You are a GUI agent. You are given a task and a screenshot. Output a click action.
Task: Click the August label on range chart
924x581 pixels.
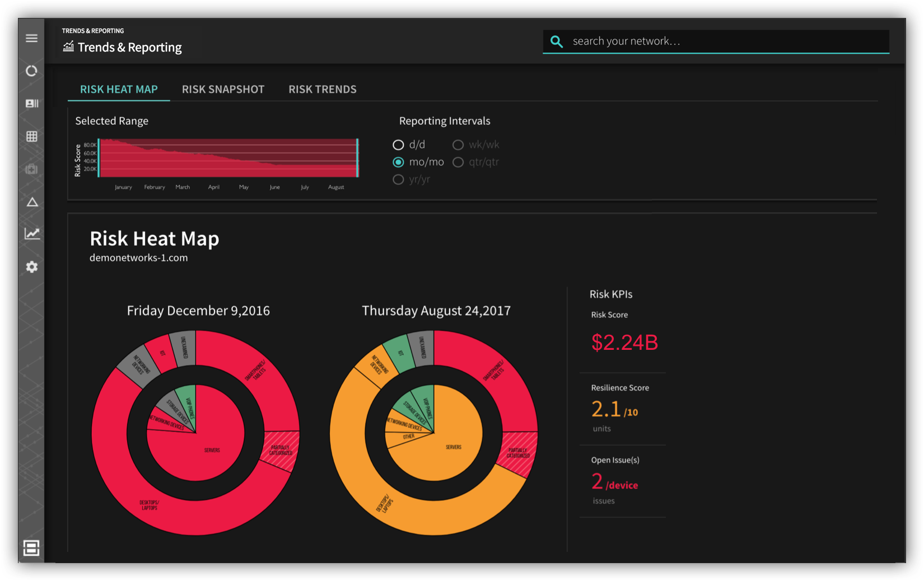coord(336,187)
